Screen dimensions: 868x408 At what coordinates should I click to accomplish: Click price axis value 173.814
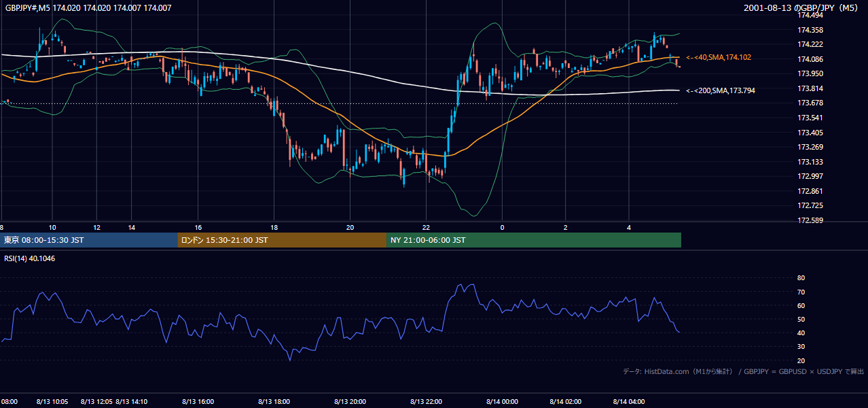tap(810, 88)
